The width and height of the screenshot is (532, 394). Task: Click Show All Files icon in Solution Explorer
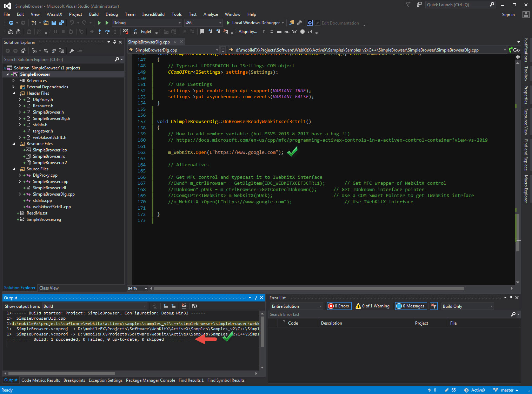coord(61,51)
